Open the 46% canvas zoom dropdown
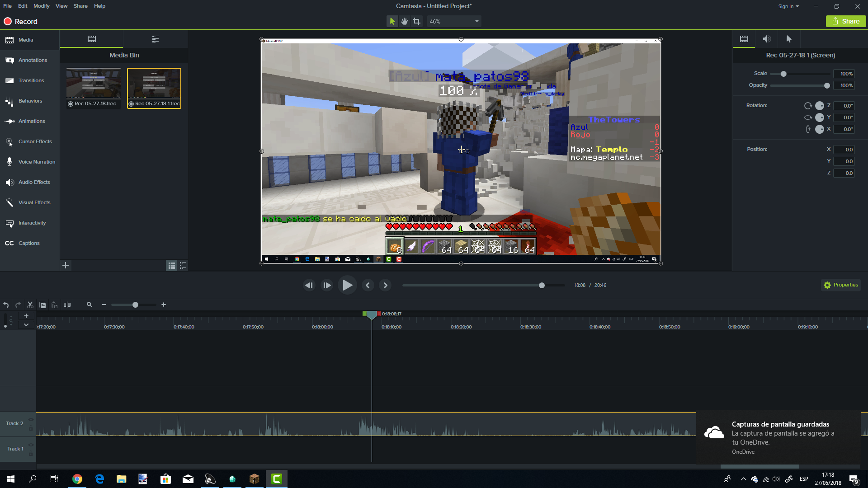 pos(454,21)
